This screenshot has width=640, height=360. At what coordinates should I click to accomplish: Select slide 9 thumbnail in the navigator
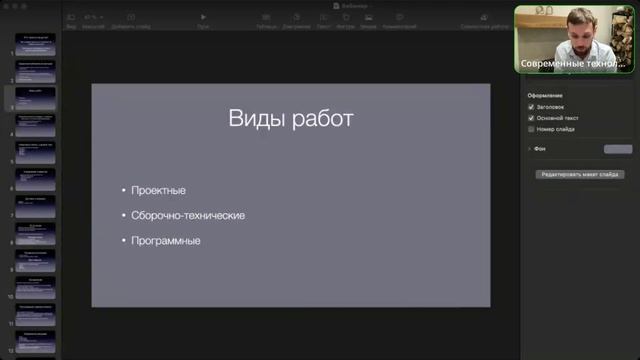36,260
